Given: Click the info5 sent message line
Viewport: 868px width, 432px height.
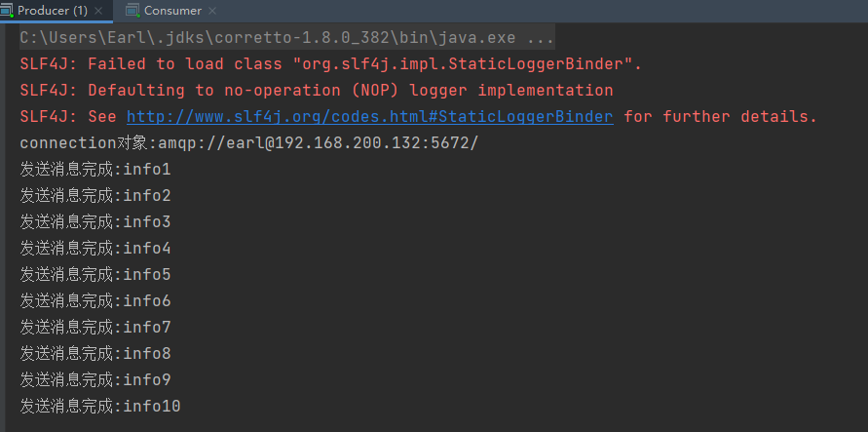Looking at the screenshot, I should point(95,275).
